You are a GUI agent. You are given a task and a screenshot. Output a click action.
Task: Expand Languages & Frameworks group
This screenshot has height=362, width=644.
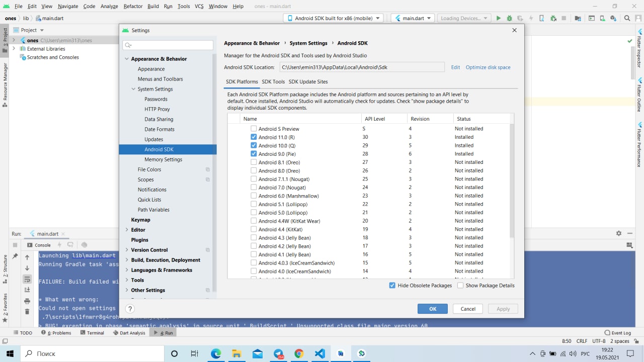pos(127,270)
